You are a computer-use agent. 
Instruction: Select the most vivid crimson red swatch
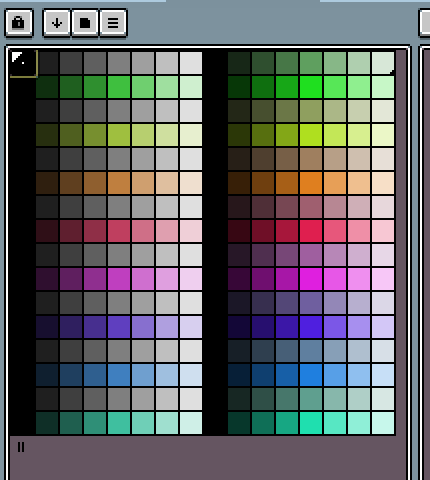point(311,231)
